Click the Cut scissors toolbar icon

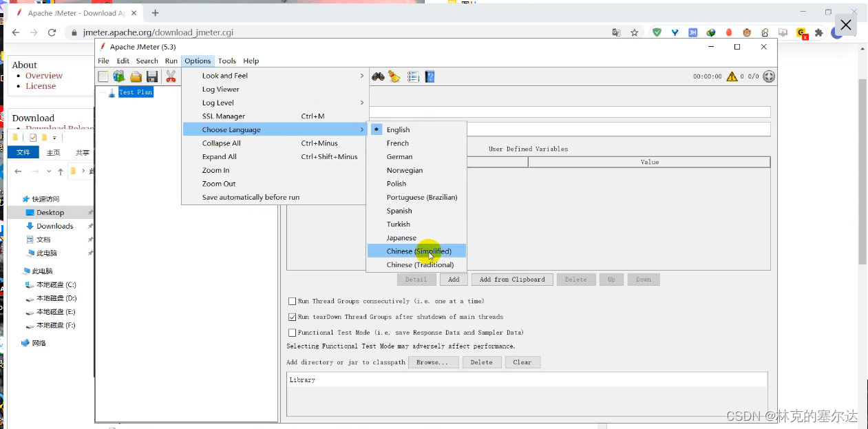point(171,76)
